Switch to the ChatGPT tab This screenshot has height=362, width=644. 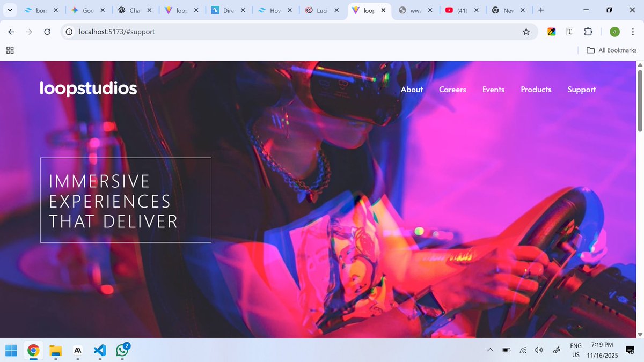pyautogui.click(x=131, y=10)
